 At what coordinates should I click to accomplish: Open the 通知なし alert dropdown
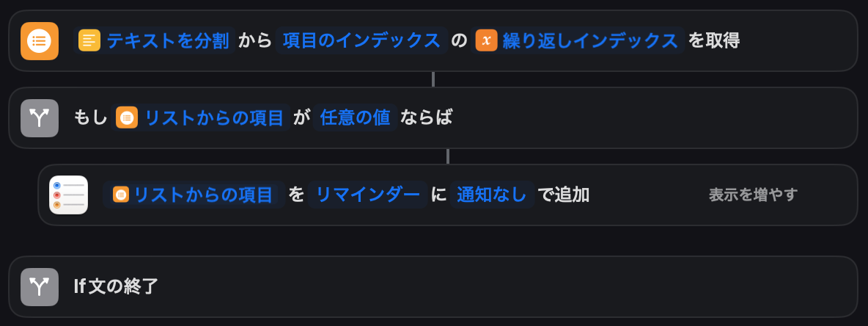click(492, 195)
